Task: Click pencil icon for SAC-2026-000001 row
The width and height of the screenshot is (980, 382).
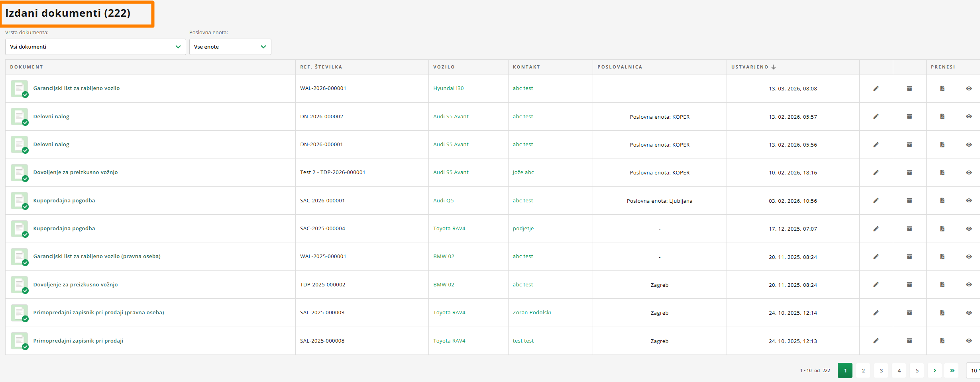Action: pyautogui.click(x=876, y=200)
